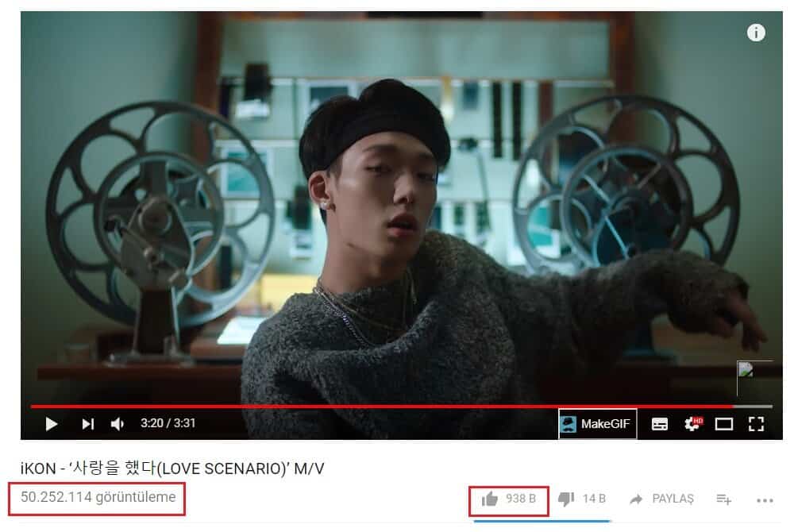Dislike the video with thumbs down

pos(566,499)
